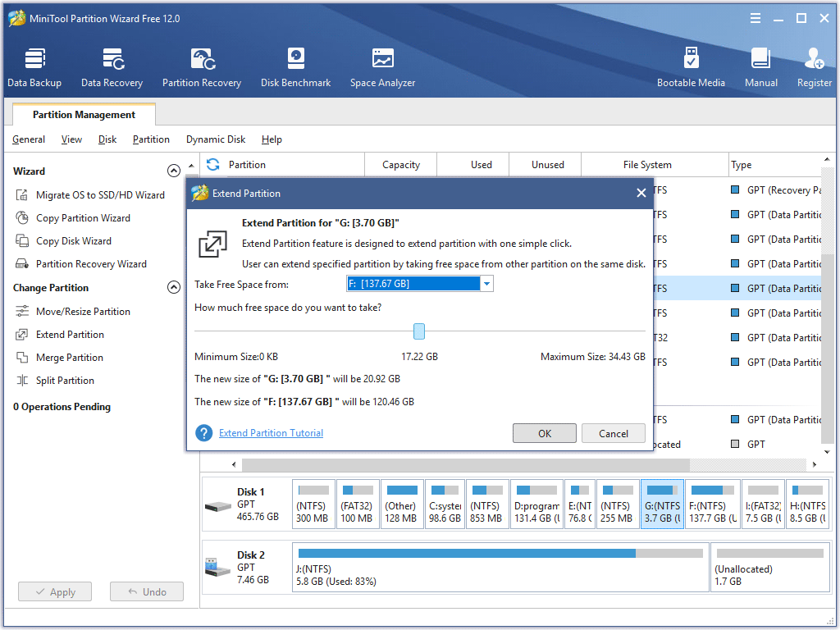This screenshot has height=630, width=840.
Task: Select the Disk 1 drive icon
Action: coord(218,505)
